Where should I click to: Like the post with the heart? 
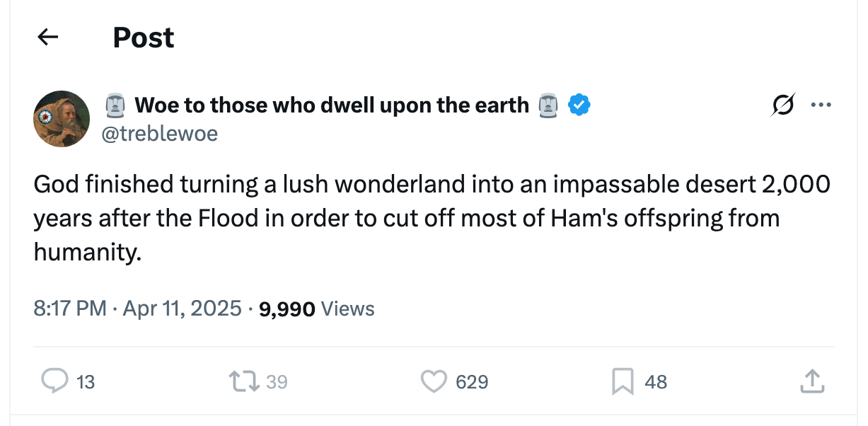(432, 381)
